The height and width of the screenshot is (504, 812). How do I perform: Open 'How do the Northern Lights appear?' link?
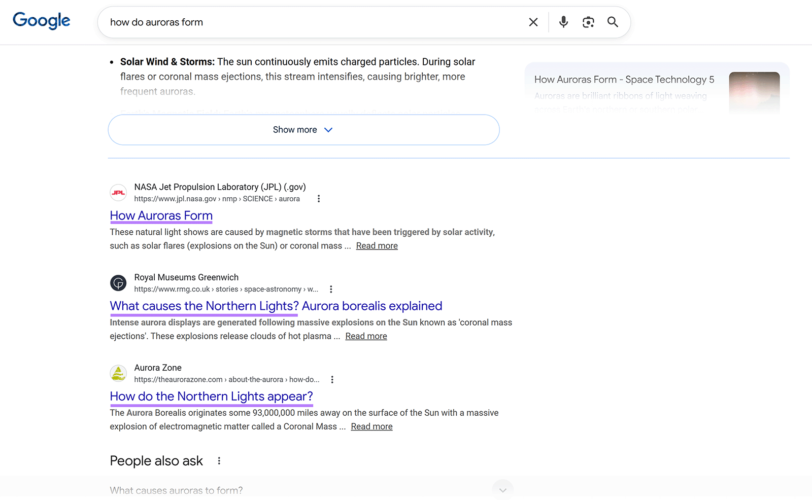212,396
